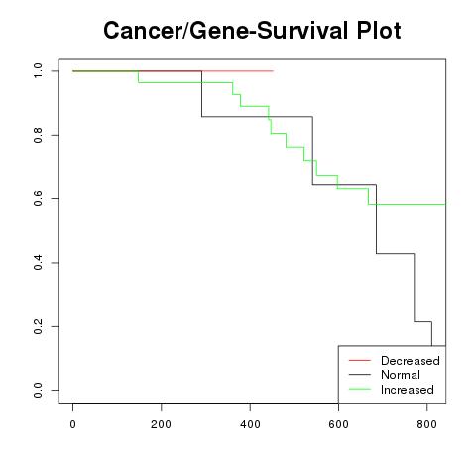Click the 0.2 tick label on y-axis

pyautogui.click(x=38, y=326)
